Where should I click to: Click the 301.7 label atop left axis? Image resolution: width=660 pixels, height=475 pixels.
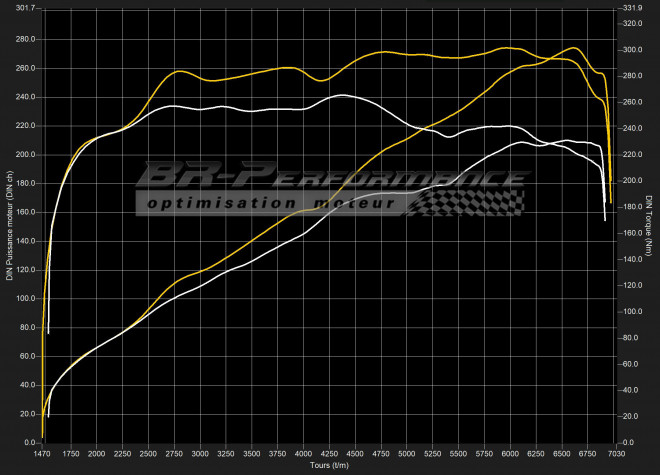click(22, 8)
